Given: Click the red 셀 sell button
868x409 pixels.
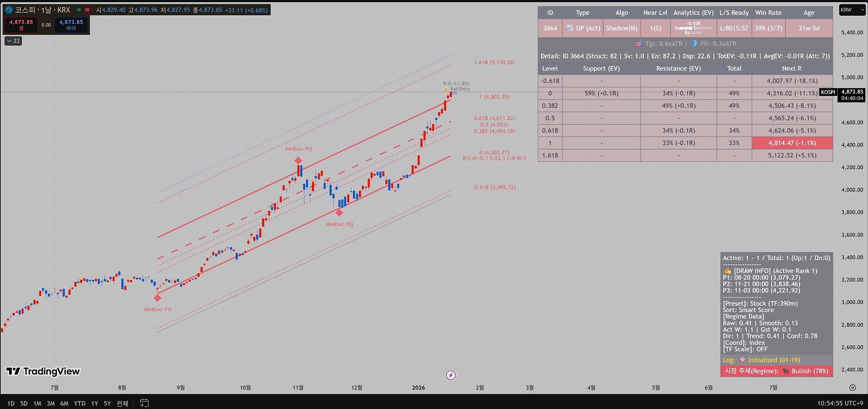Looking at the screenshot, I should coord(21,25).
